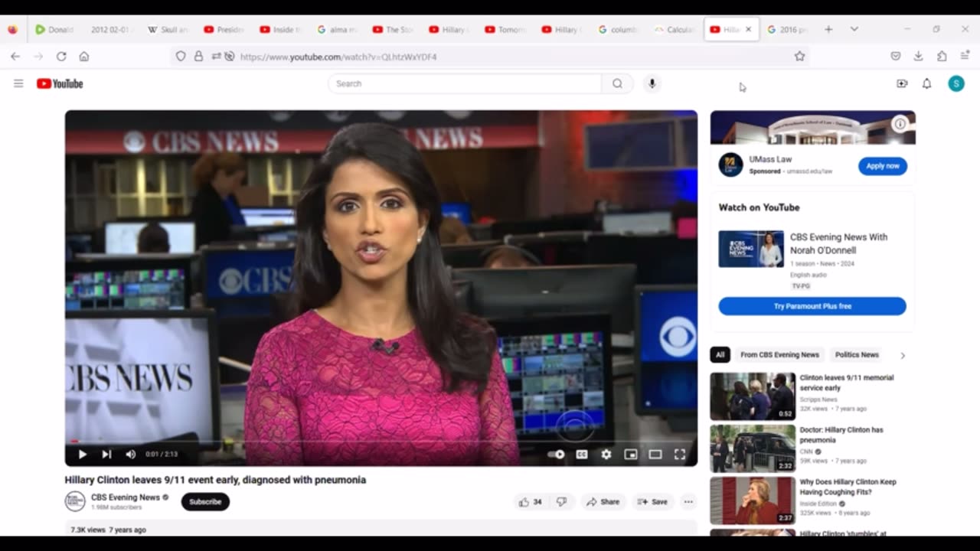Seek on the video progress bar
The height and width of the screenshot is (551, 980).
381,442
